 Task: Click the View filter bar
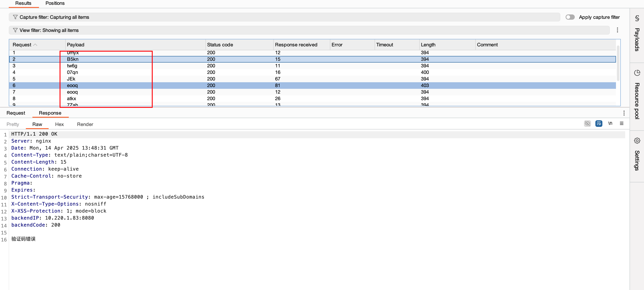309,30
